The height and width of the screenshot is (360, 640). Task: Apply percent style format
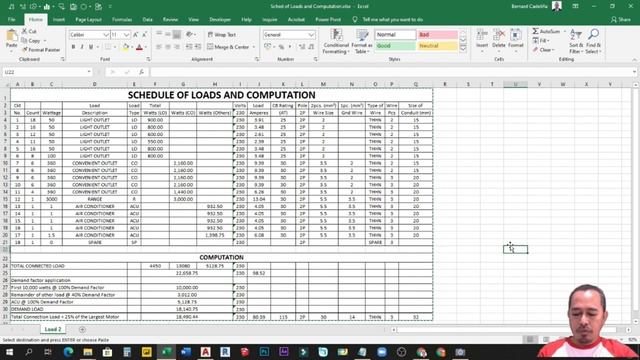pyautogui.click(x=281, y=47)
